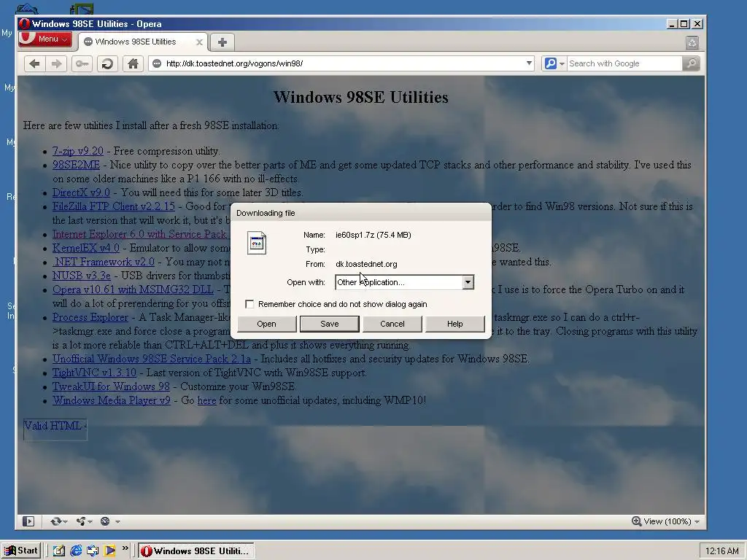The image size is (747, 560).
Task: Close the Windows 98SE Utilities tab
Action: [200, 42]
